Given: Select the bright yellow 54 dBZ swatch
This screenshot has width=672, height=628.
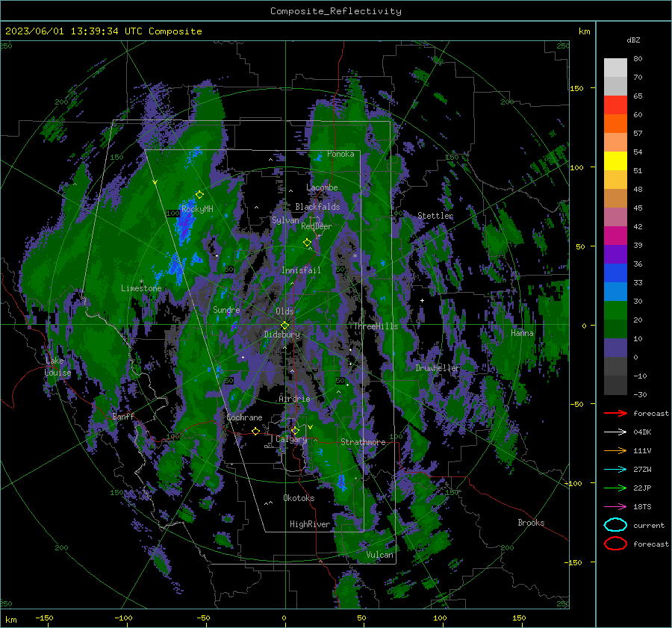Looking at the screenshot, I should 615,161.
